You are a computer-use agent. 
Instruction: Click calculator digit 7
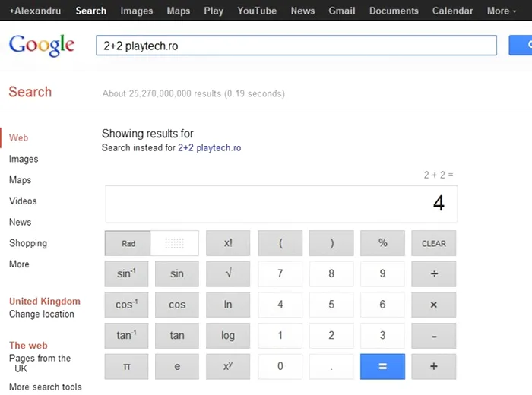[x=280, y=273]
